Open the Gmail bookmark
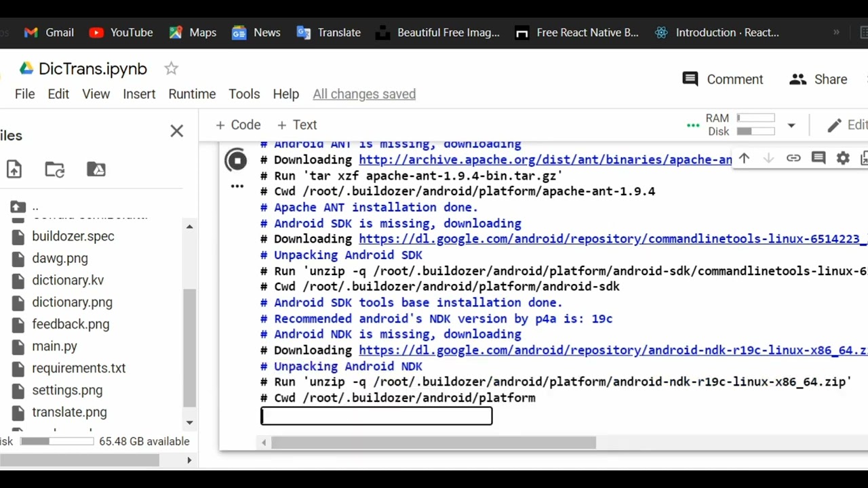Screen dimensions: 868x488 click(48, 33)
